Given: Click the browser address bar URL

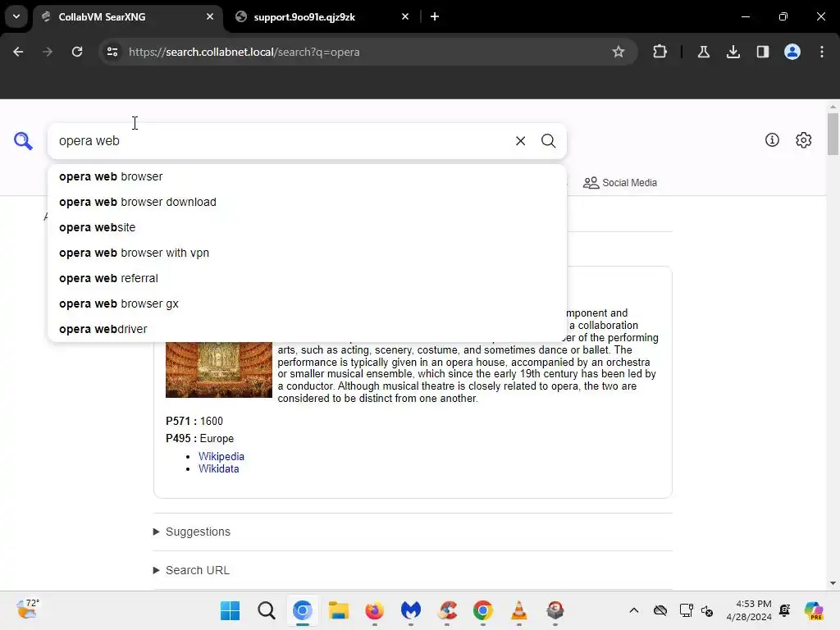Looking at the screenshot, I should [x=244, y=52].
